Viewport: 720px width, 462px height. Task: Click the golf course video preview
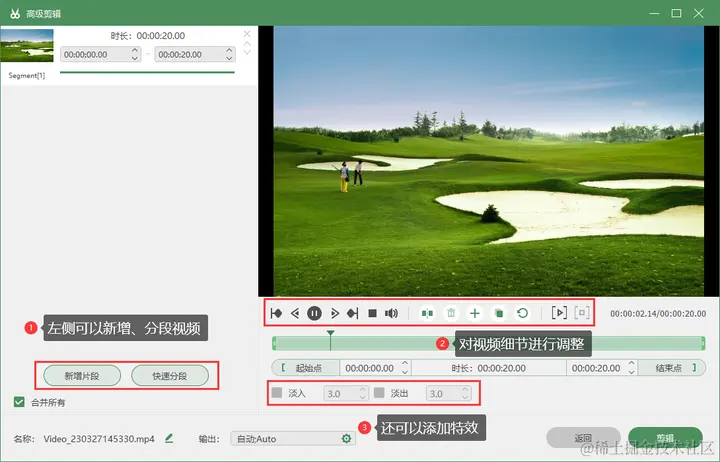point(489,161)
